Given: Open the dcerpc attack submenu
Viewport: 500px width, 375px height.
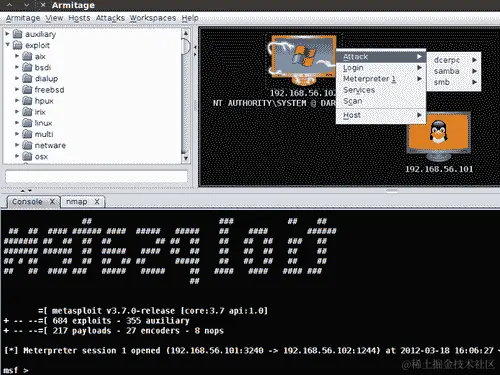Looking at the screenshot, I should [454, 60].
